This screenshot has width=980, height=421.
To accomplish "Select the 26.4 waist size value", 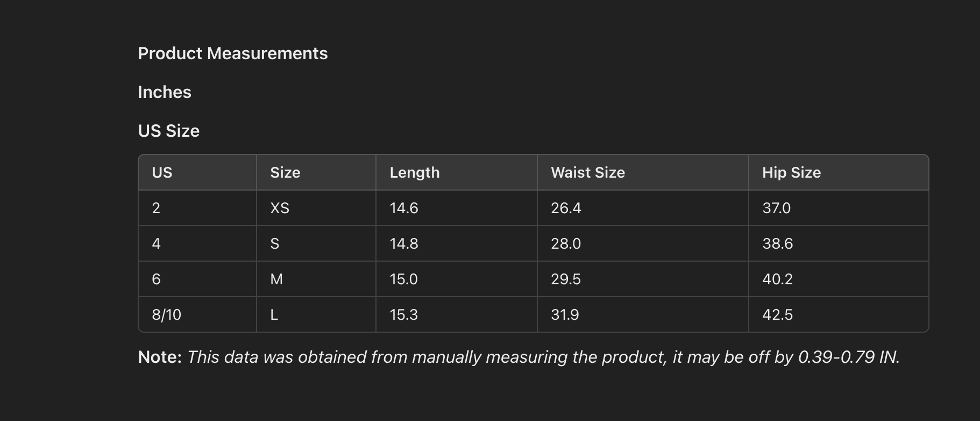I will (566, 208).
